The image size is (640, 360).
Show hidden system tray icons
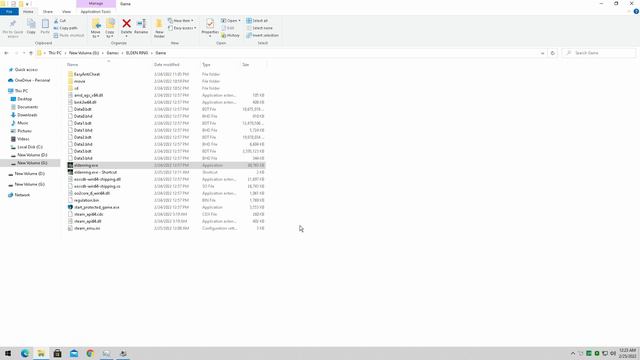coord(573,353)
